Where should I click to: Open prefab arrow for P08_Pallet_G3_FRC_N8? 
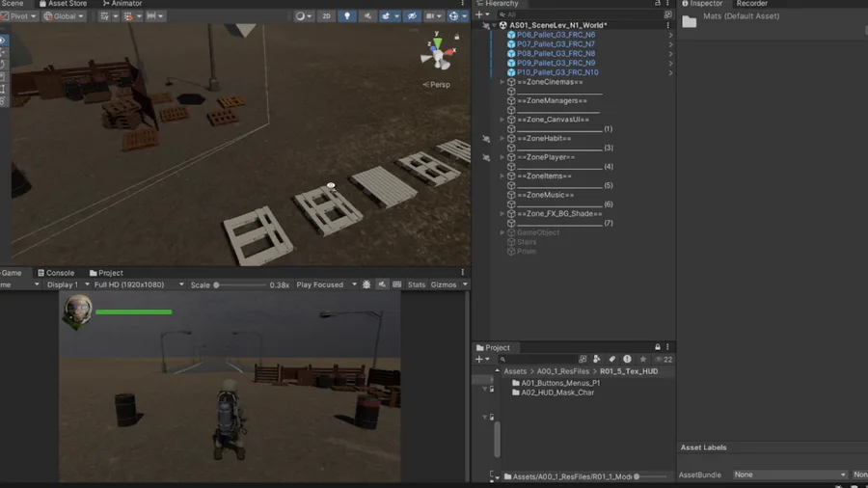670,54
